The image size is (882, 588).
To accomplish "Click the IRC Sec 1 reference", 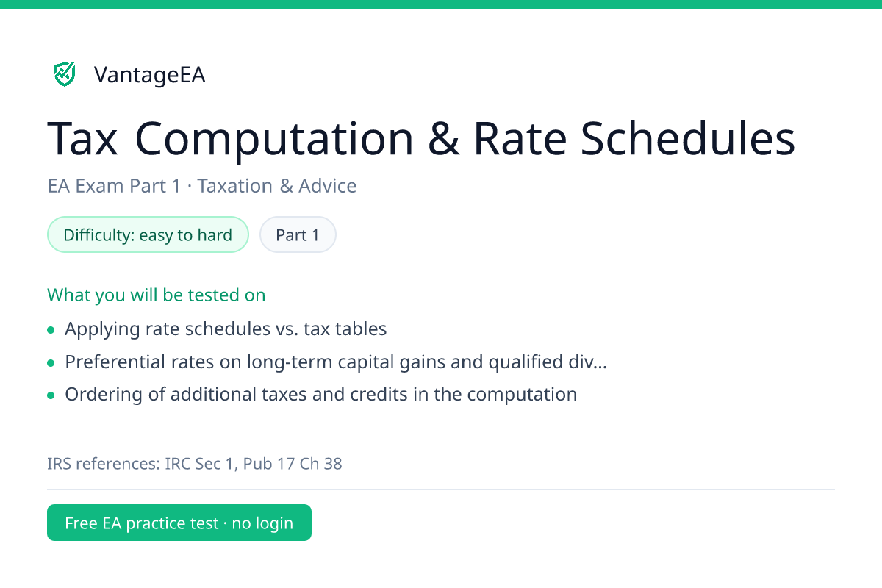I will [x=201, y=464].
